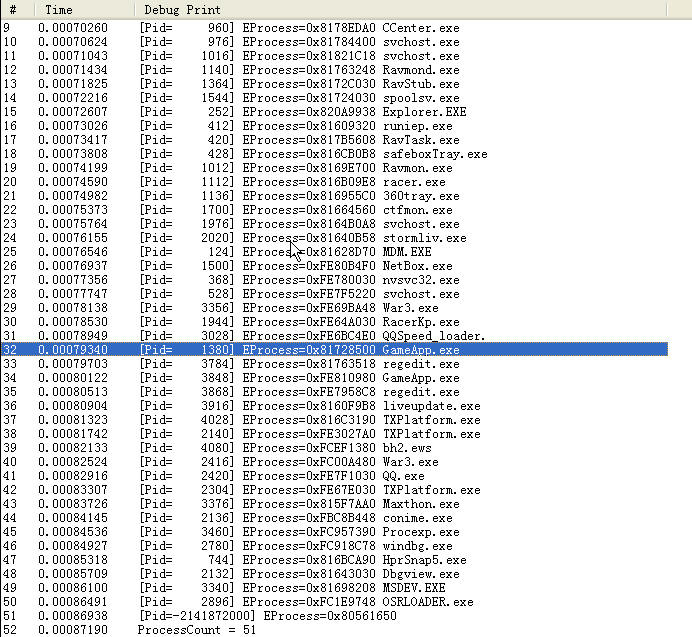Select the RavStub.exe row
The image size is (692, 637).
tap(335, 84)
